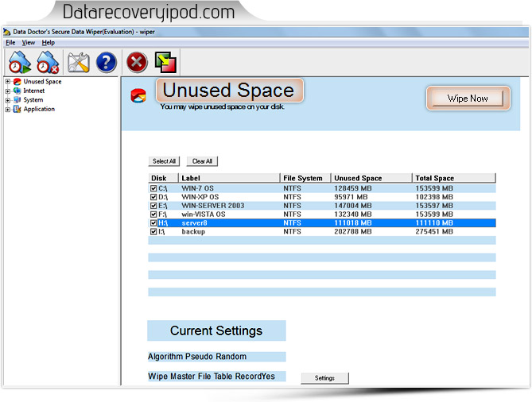
Task: Open the blue question mark help icon
Action: click(107, 63)
